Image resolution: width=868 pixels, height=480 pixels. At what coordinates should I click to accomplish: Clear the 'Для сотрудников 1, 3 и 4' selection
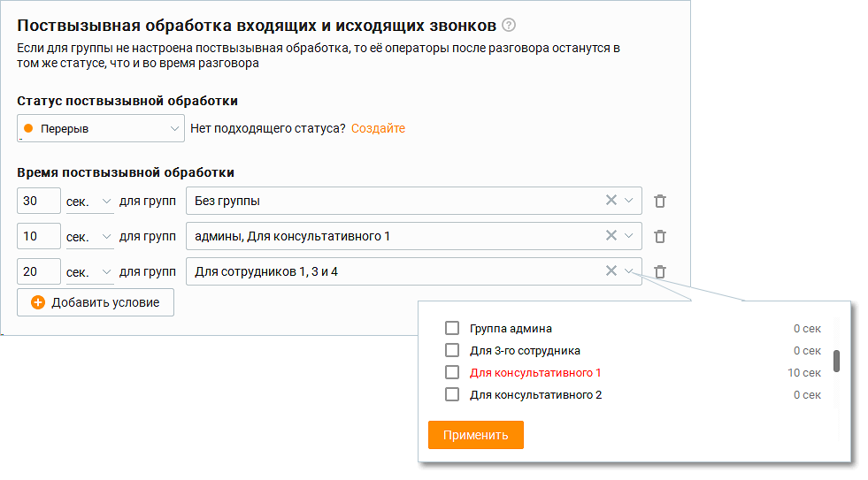[x=611, y=271]
